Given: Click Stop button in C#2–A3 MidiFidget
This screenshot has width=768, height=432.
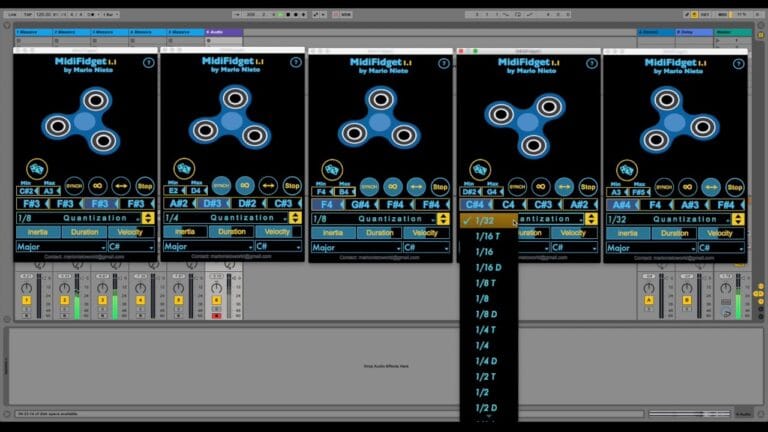Looking at the screenshot, I should point(144,186).
